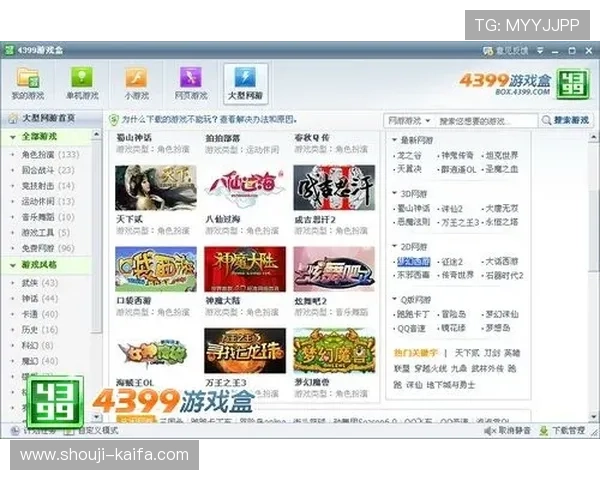Image resolution: width=600 pixels, height=480 pixels.
Task: Click the 春秋Q传 game title
Action: tap(312, 138)
